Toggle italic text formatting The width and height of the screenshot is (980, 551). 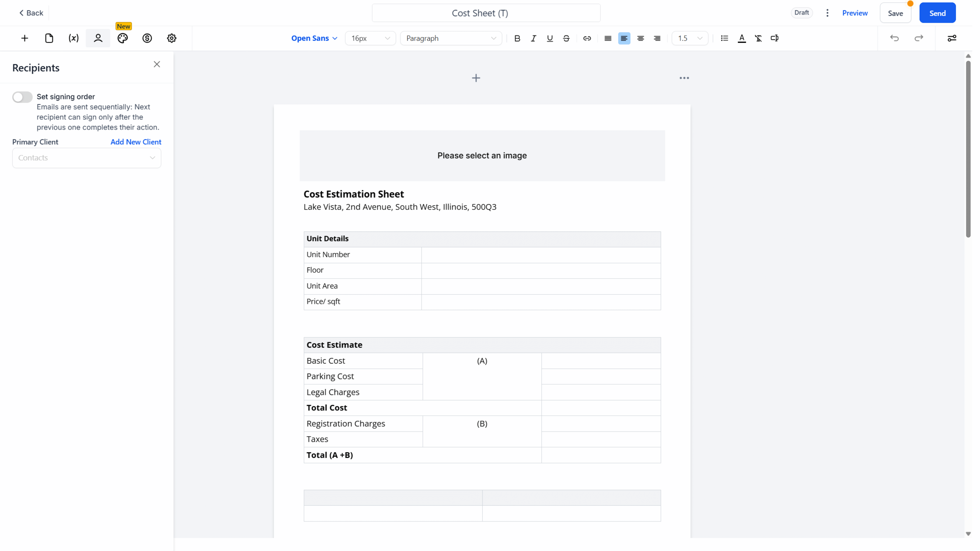coord(533,38)
